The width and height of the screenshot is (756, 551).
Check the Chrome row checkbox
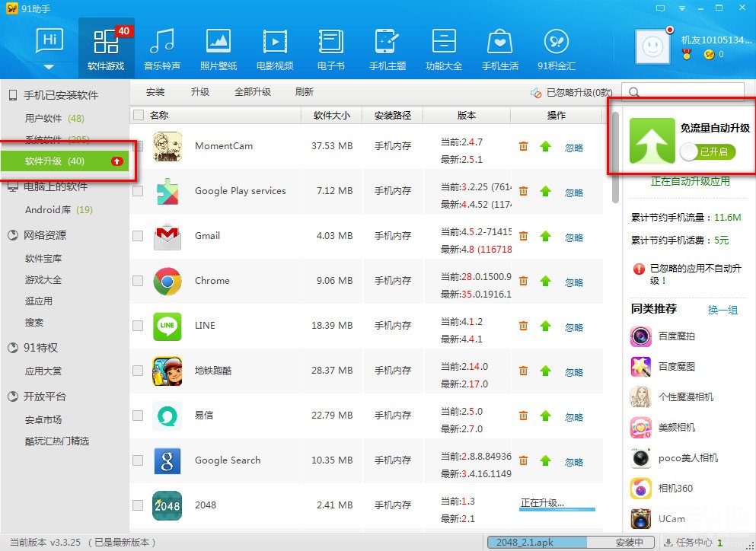138,281
